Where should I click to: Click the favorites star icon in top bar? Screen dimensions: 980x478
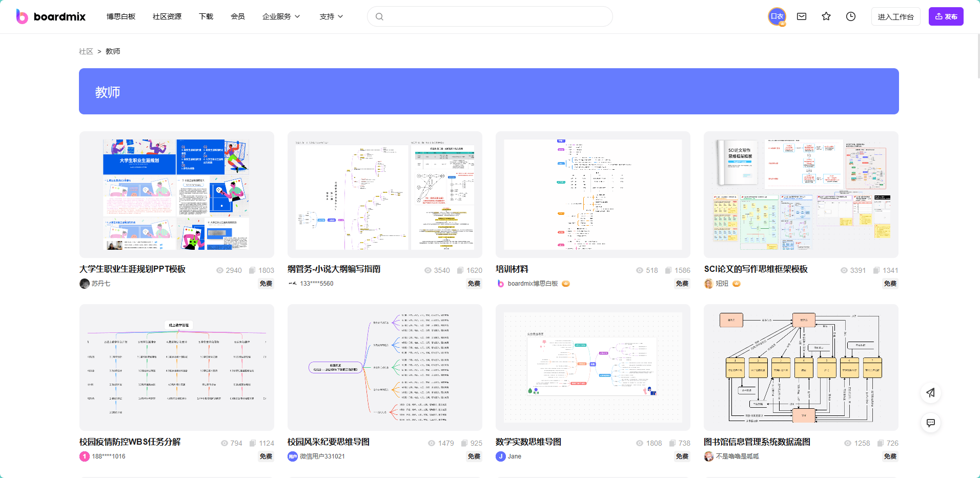[826, 16]
